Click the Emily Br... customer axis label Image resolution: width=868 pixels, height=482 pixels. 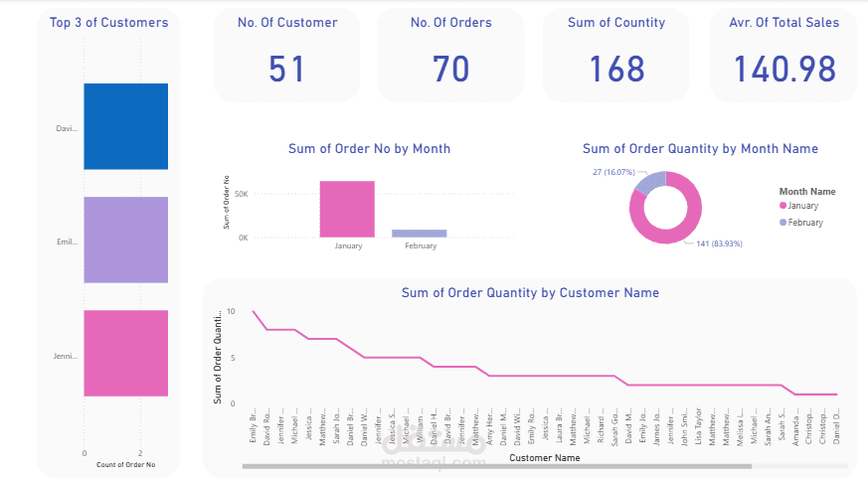click(x=253, y=426)
